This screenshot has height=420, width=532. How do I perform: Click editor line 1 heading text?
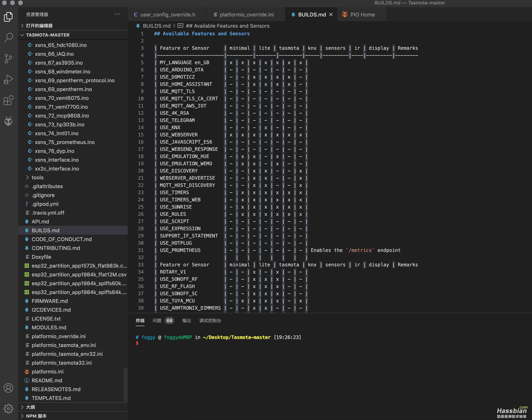[x=202, y=34]
